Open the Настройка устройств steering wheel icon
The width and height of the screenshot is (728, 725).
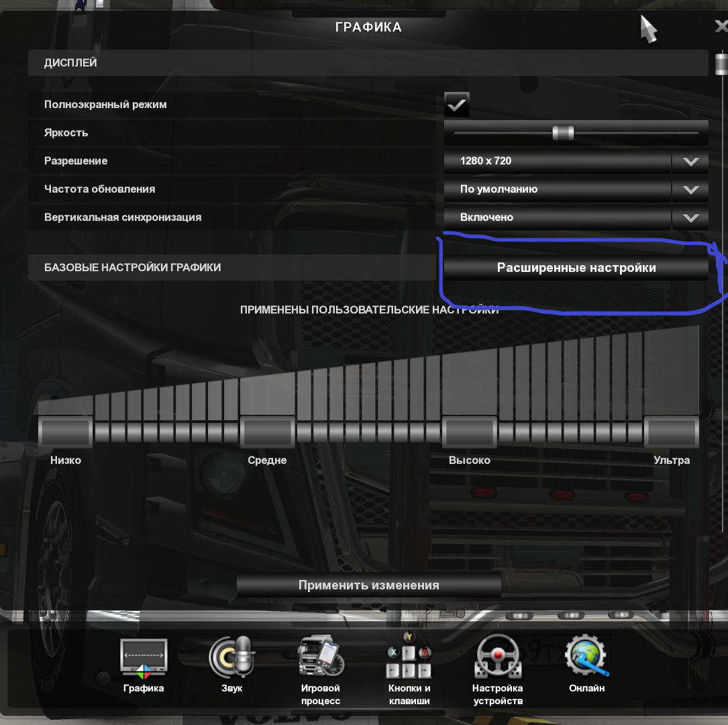498,657
